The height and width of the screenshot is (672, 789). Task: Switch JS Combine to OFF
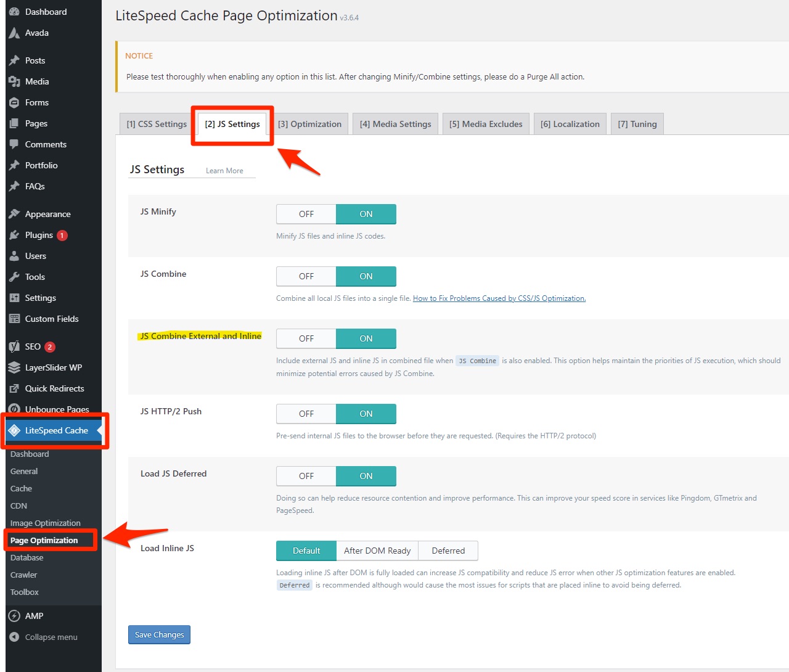[306, 276]
